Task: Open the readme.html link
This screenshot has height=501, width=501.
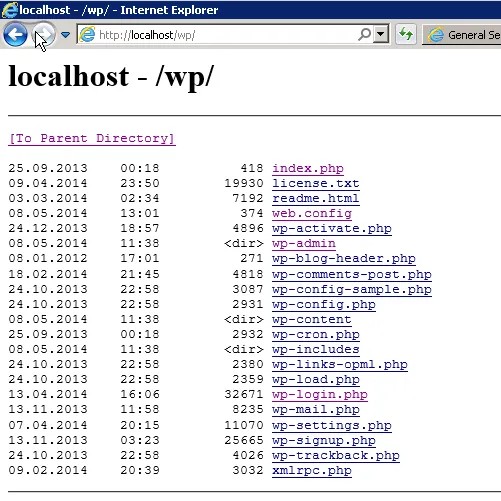Action: coord(315,198)
